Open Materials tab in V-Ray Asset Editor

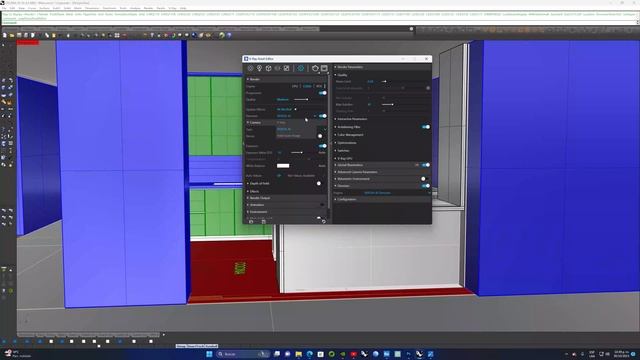(250, 68)
